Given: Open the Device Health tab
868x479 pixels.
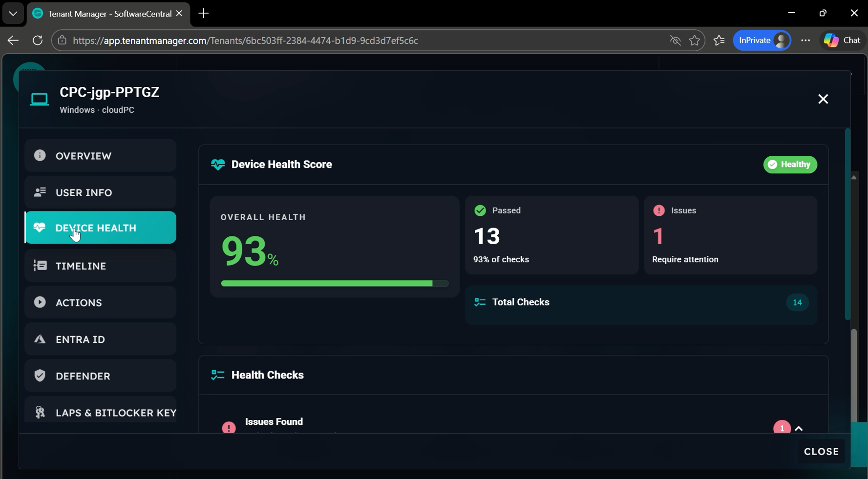Looking at the screenshot, I should (101, 228).
